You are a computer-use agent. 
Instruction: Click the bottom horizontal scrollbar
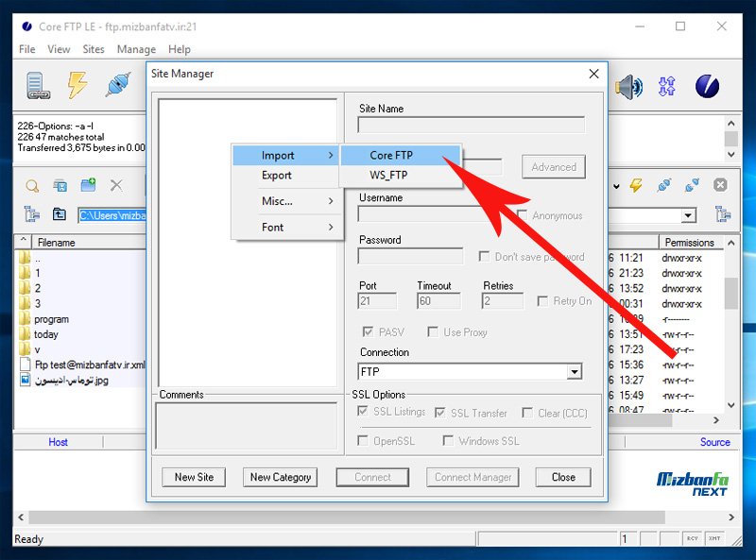347,518
